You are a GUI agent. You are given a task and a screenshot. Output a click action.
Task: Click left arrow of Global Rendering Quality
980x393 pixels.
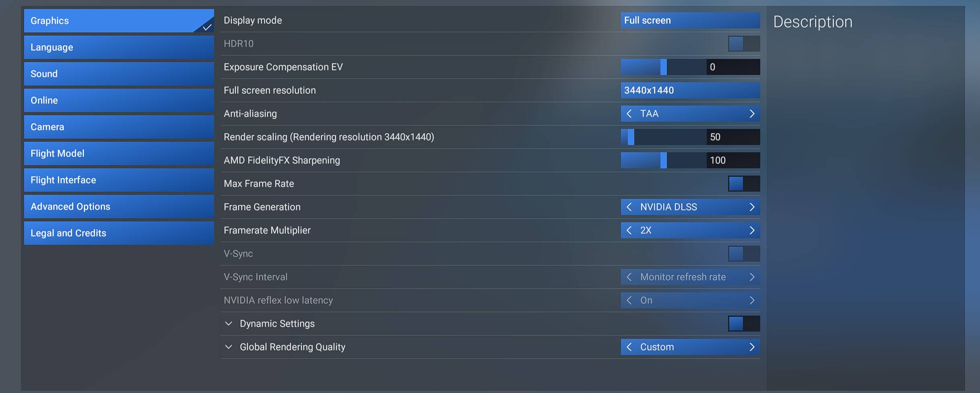pyautogui.click(x=629, y=347)
